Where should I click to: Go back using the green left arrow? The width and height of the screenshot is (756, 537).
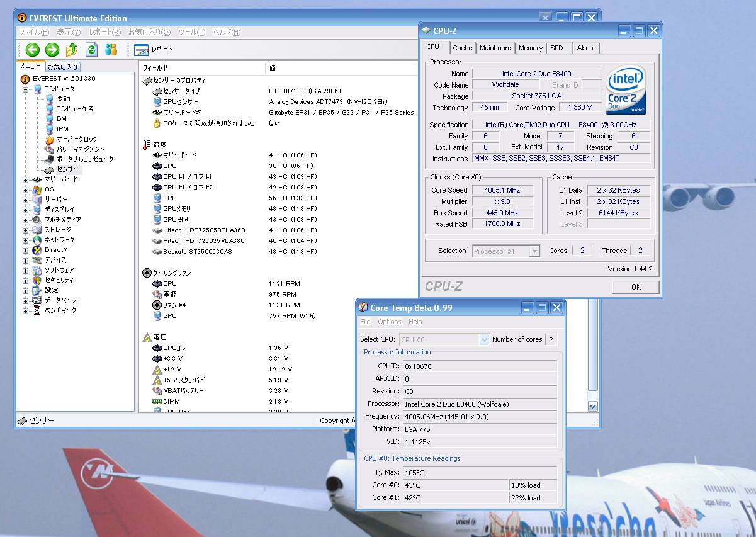coord(33,49)
